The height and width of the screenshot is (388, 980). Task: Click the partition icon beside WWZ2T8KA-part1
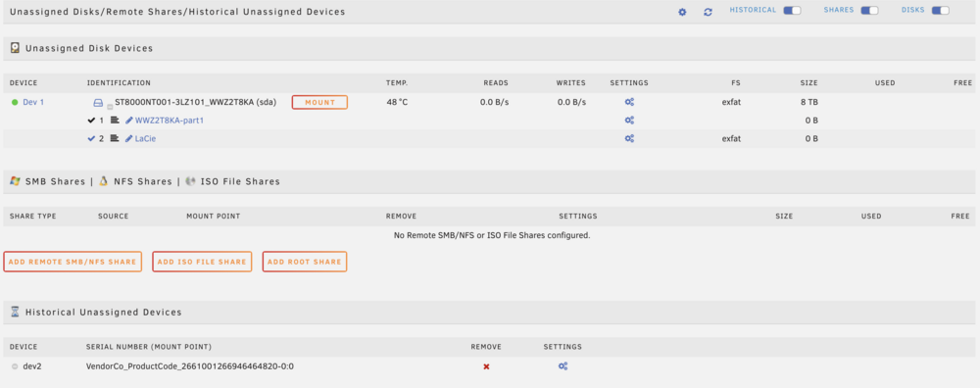pos(115,121)
